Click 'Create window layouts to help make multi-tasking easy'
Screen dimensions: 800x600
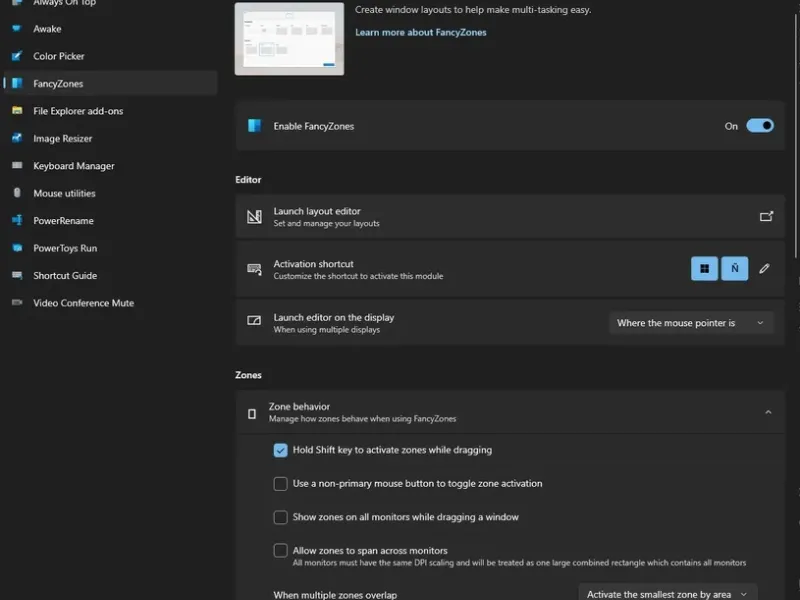point(473,10)
